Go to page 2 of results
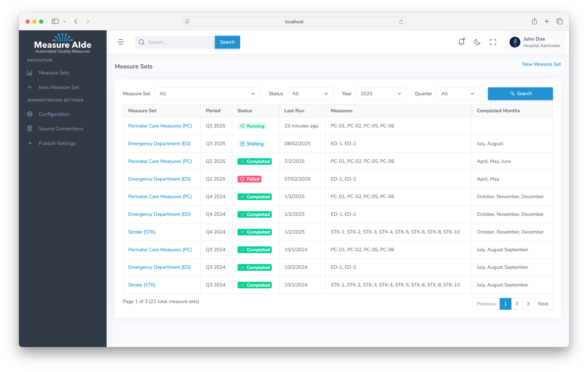 click(517, 304)
